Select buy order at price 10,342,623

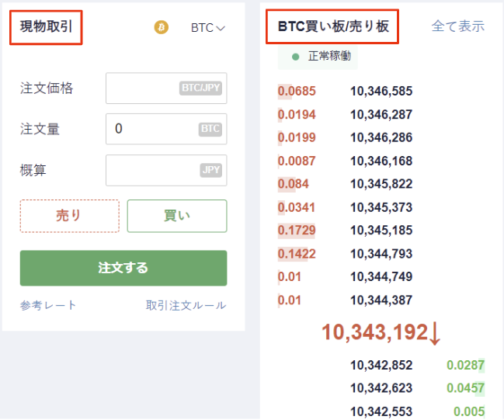pos(381,388)
